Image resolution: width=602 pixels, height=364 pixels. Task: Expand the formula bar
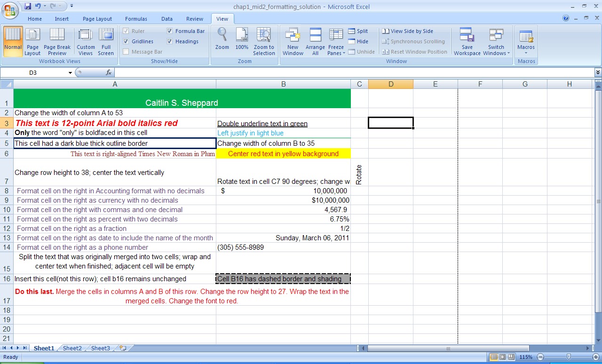598,72
